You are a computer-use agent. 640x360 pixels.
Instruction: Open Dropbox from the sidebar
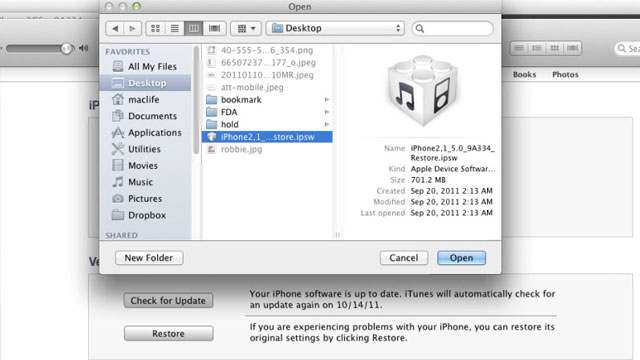(146, 215)
